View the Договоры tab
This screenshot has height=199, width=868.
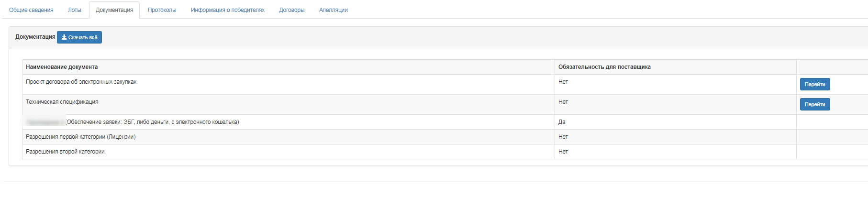[x=292, y=10]
